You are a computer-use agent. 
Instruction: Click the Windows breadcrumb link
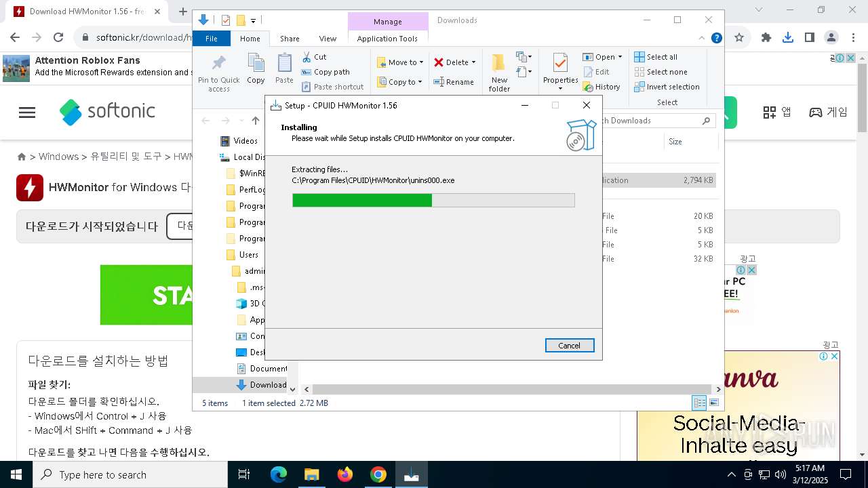point(58,157)
